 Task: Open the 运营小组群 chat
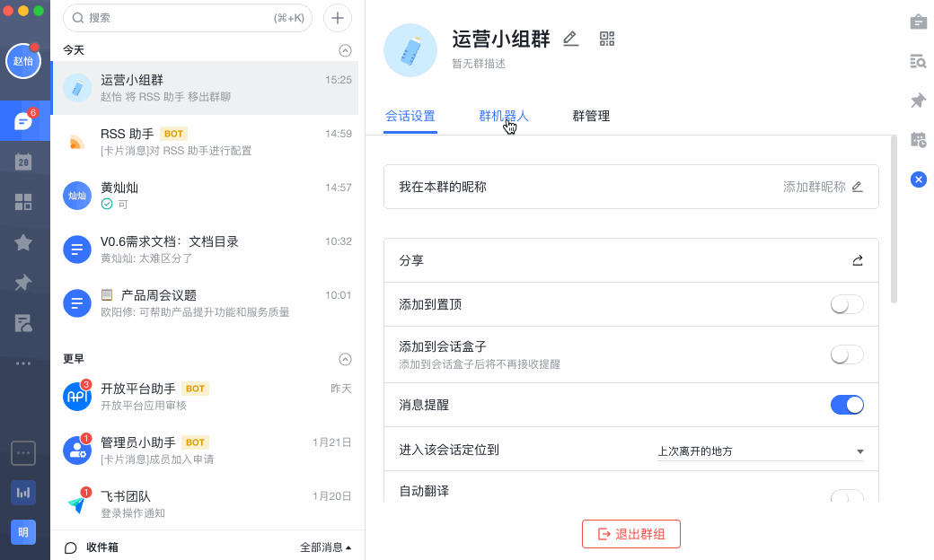click(x=206, y=88)
